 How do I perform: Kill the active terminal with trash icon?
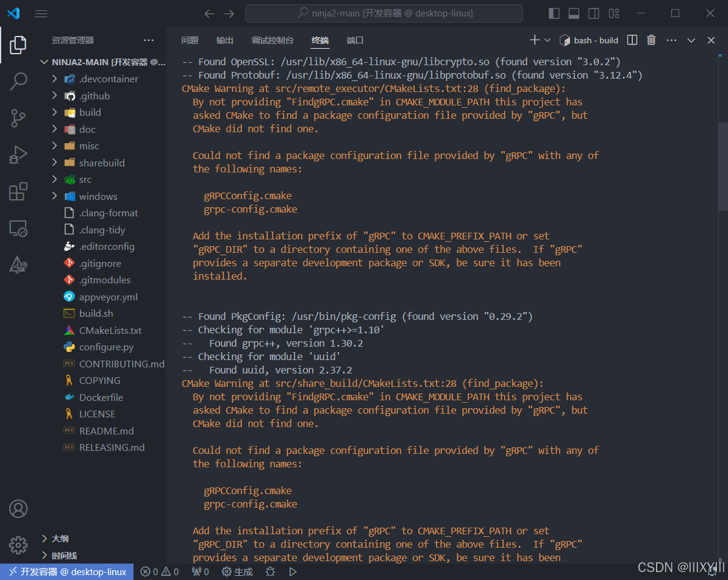pyautogui.click(x=651, y=40)
